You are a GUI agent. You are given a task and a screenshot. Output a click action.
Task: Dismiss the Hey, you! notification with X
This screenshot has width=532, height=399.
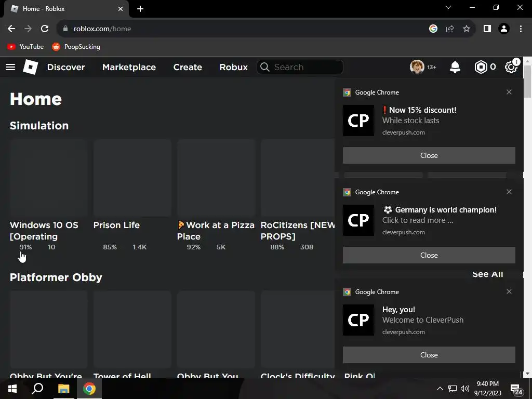pos(509,291)
